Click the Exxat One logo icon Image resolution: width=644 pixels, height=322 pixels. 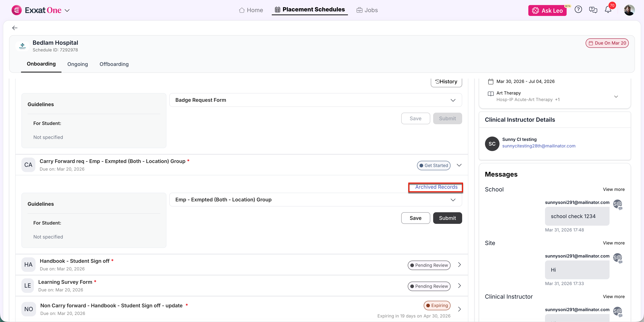click(16, 10)
